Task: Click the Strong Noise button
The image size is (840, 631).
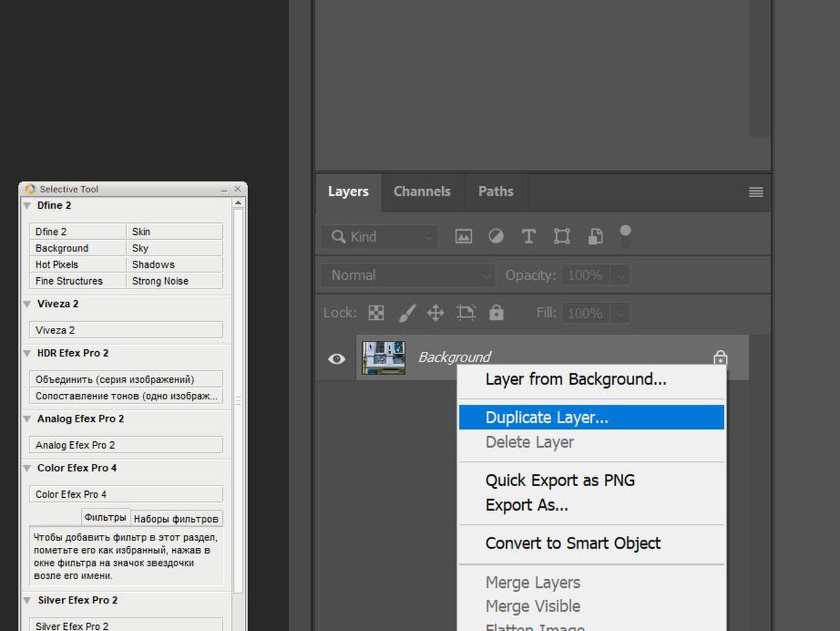Action: (x=174, y=281)
